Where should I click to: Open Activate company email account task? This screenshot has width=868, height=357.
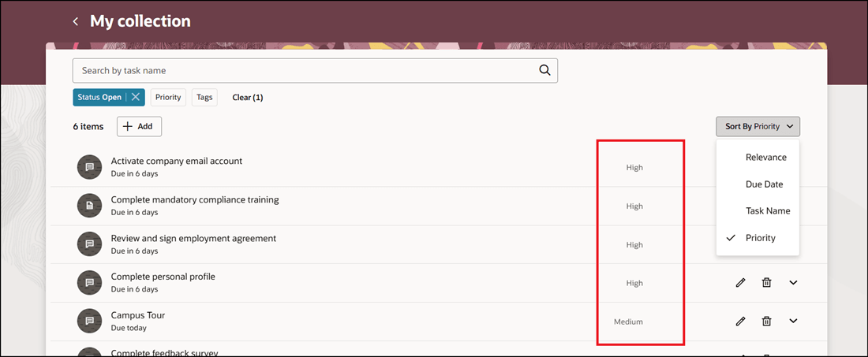pos(177,161)
